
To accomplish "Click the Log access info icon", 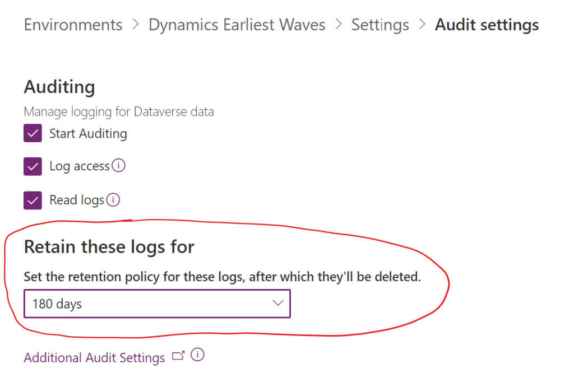I will 119,165.
